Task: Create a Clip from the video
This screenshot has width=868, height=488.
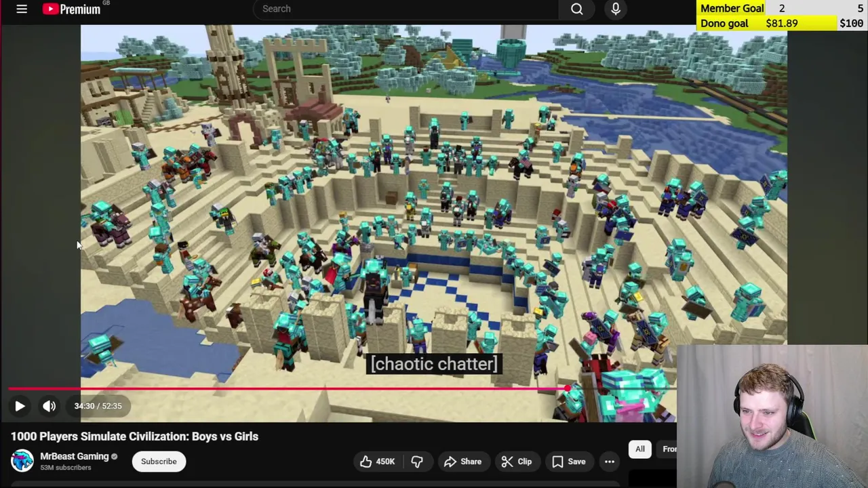Action: coord(517,462)
